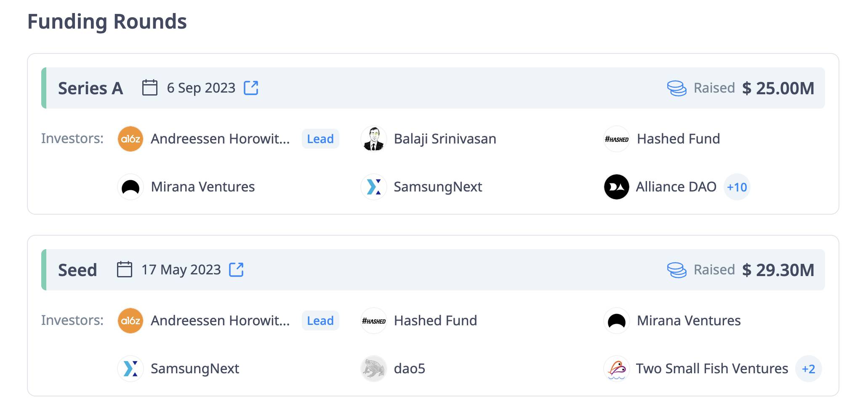This screenshot has width=868, height=420.
Task: Click the SamsungNext logo in the Seed round
Action: 130,369
